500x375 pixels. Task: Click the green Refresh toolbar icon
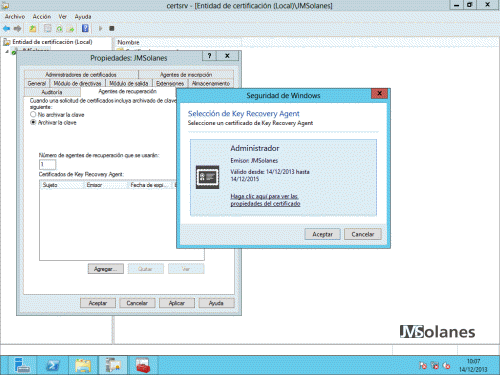point(59,29)
